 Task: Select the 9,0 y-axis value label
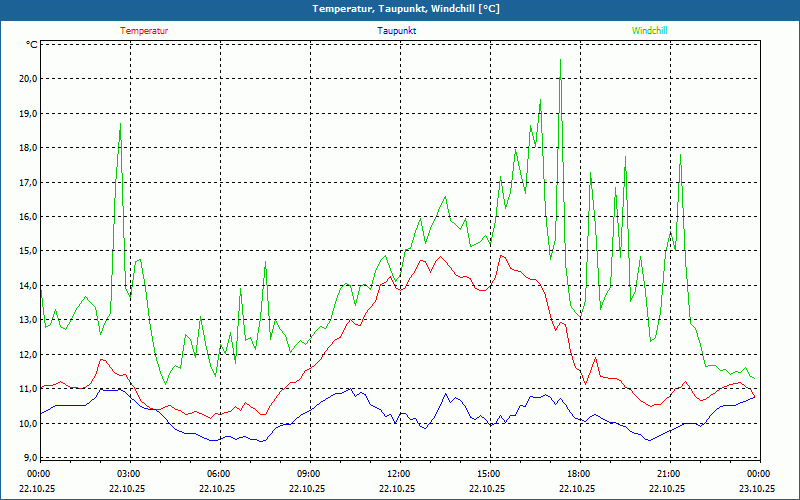pos(29,458)
